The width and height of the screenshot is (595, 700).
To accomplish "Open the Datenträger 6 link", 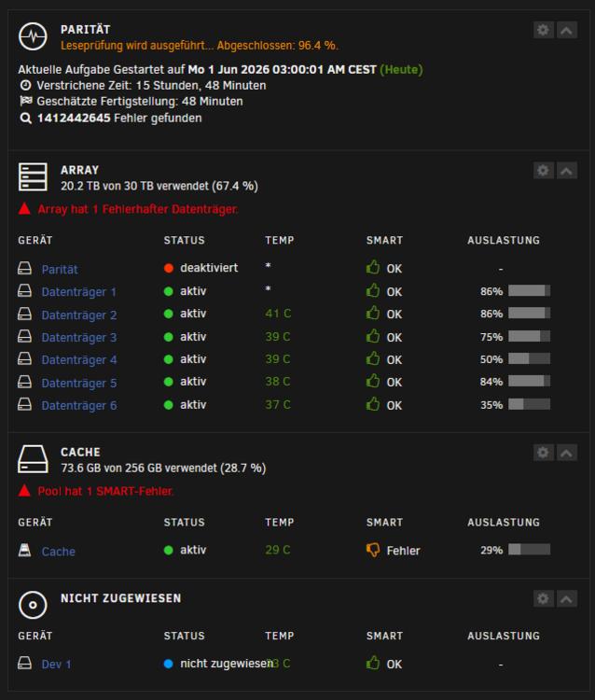I will click(x=79, y=405).
